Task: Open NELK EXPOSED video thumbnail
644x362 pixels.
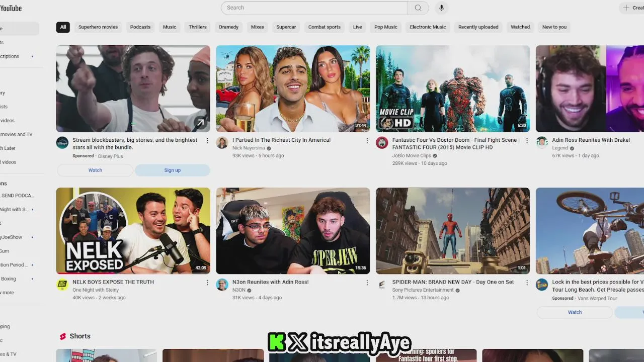Action: (x=133, y=231)
